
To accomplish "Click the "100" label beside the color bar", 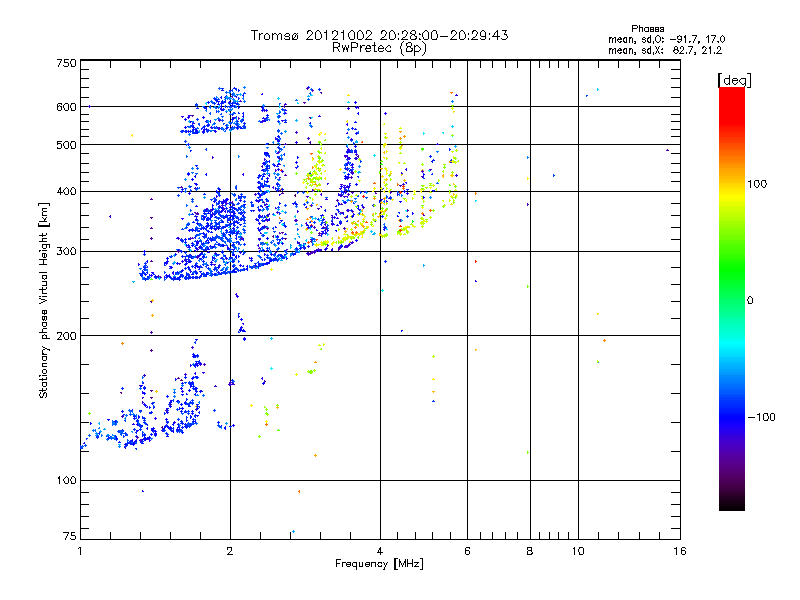I will [757, 184].
